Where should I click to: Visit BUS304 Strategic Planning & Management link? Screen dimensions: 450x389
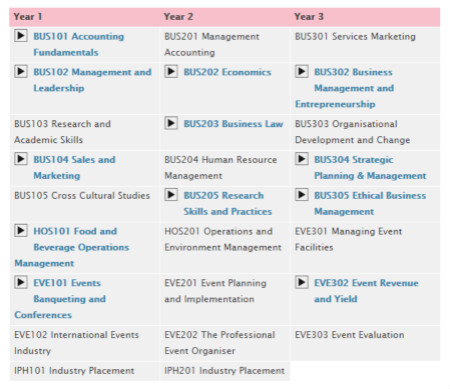pos(370,168)
